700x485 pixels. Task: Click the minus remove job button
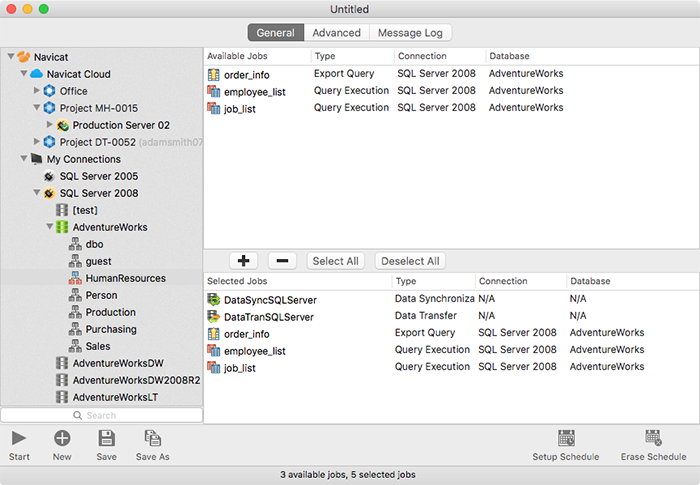[x=282, y=261]
